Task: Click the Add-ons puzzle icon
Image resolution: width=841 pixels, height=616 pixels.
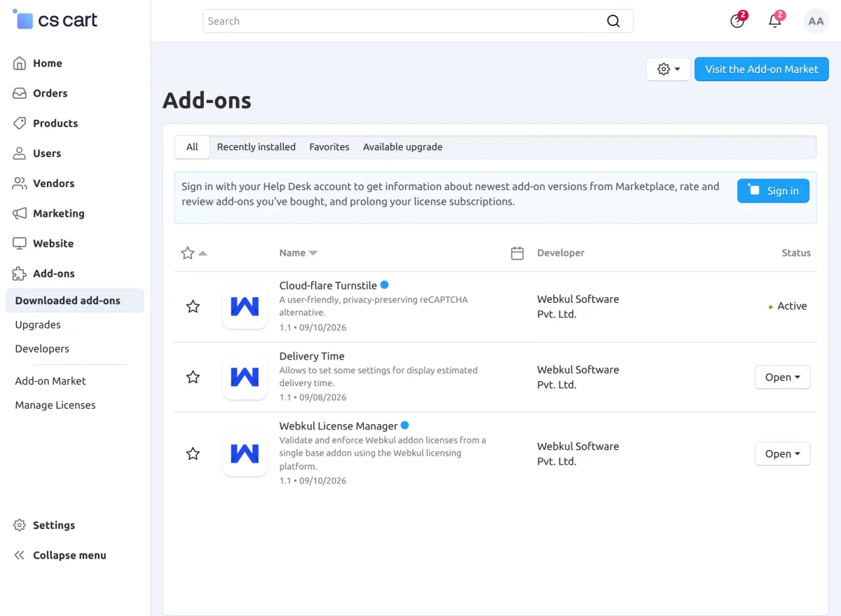Action: click(x=20, y=274)
